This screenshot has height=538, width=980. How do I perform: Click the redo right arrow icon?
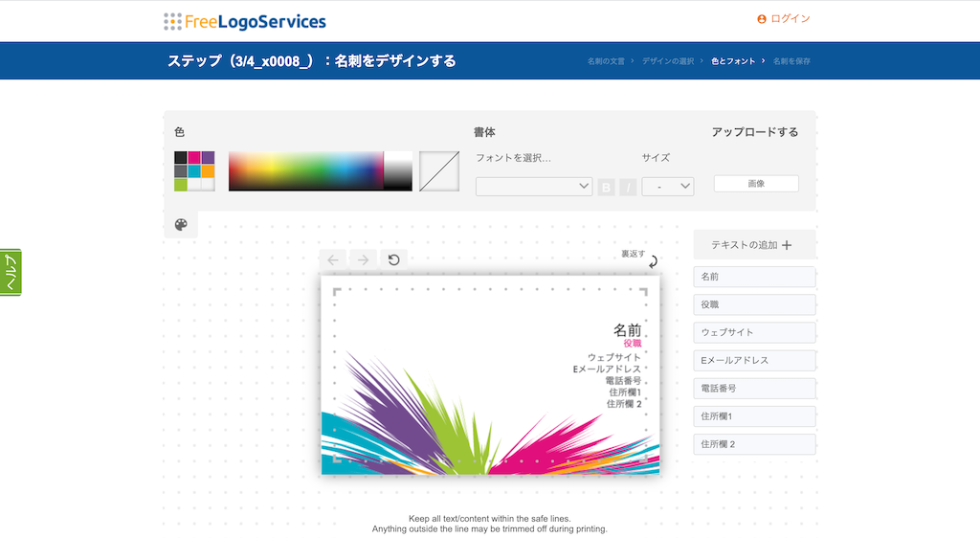pos(363,259)
